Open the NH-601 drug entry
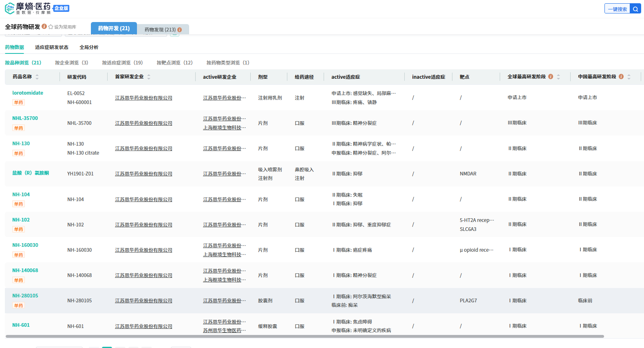 (x=21, y=325)
